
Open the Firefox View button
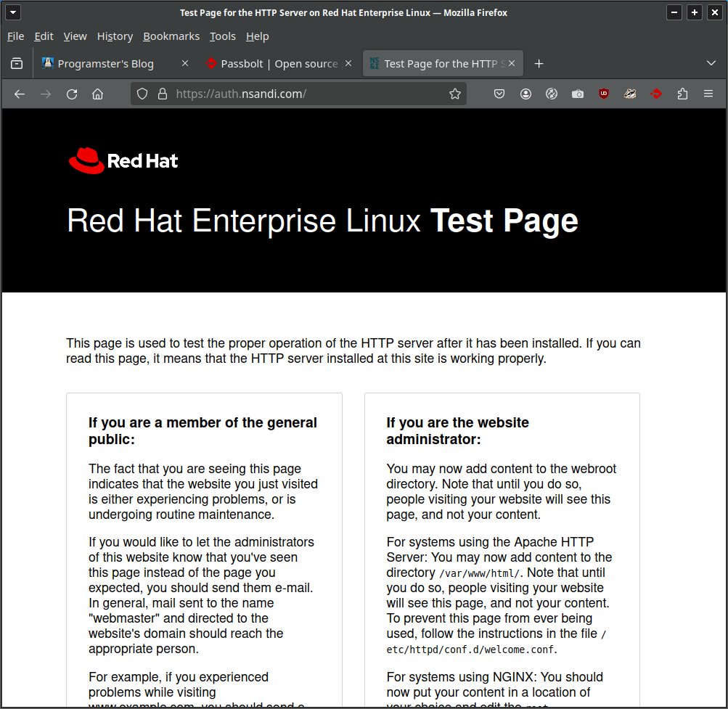tap(17, 64)
